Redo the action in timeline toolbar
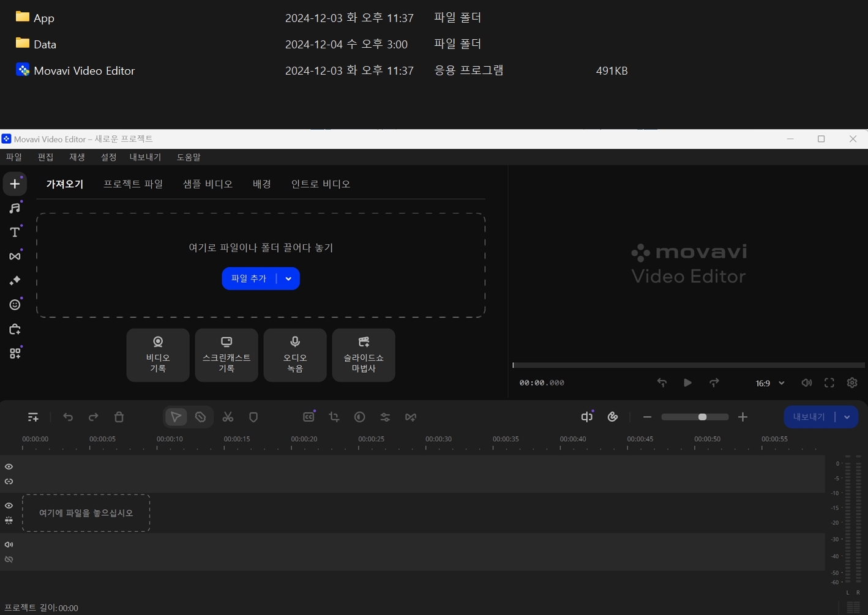 (x=93, y=417)
